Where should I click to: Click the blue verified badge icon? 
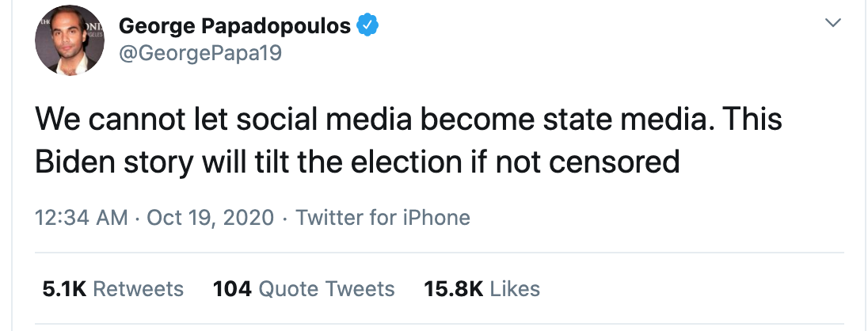coord(367,26)
